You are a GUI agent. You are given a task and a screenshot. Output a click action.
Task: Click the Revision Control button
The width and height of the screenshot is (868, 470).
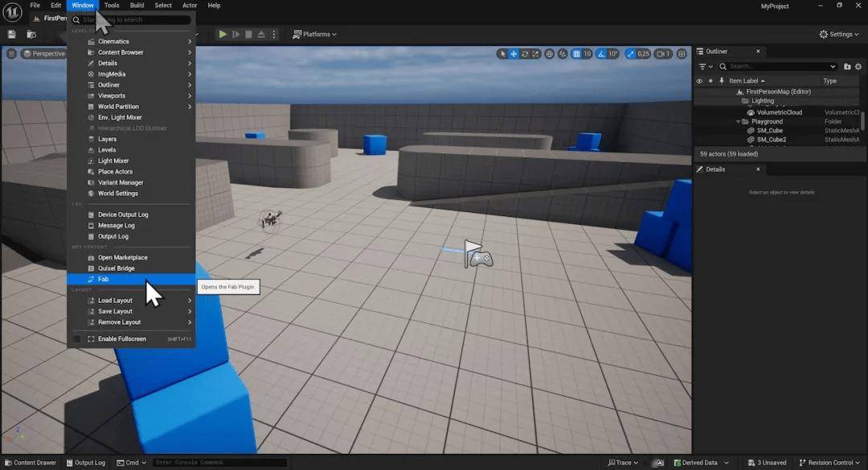click(x=829, y=463)
